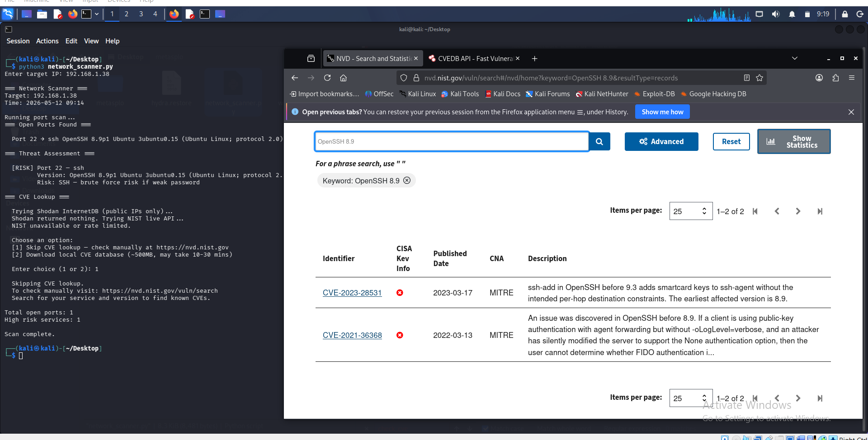This screenshot has height=440, width=868.
Task: Open the CVE-2021-36368 record
Action: (352, 335)
